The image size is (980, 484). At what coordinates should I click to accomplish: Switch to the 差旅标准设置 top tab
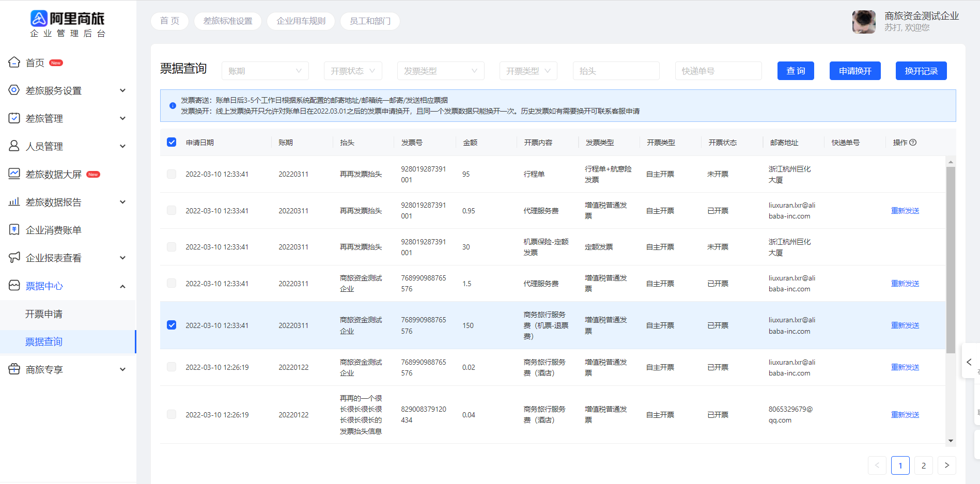pyautogui.click(x=228, y=21)
